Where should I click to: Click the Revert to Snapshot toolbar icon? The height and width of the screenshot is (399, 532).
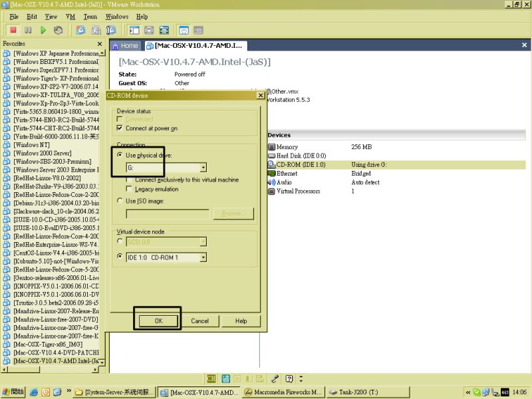click(96, 30)
